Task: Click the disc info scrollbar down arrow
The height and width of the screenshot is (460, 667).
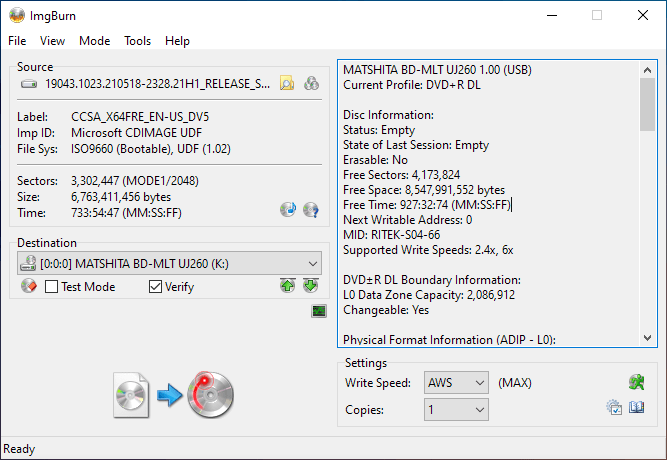Action: pos(647,338)
